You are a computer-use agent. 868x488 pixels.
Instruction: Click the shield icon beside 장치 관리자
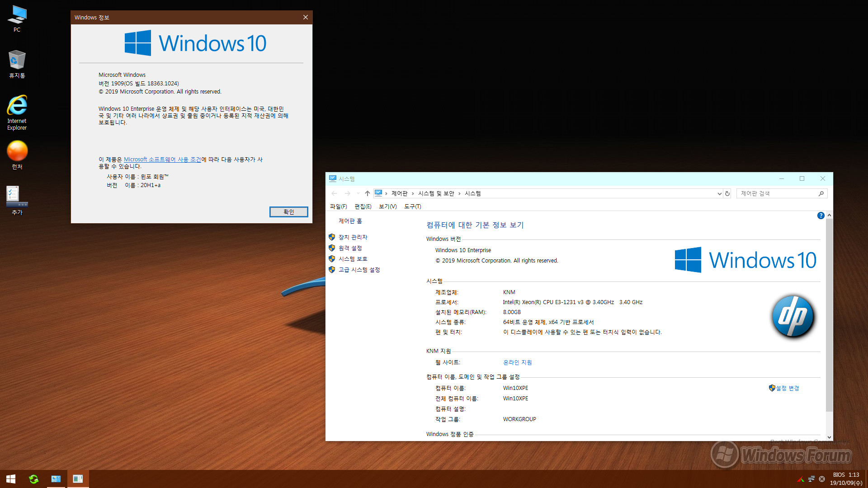[332, 237]
